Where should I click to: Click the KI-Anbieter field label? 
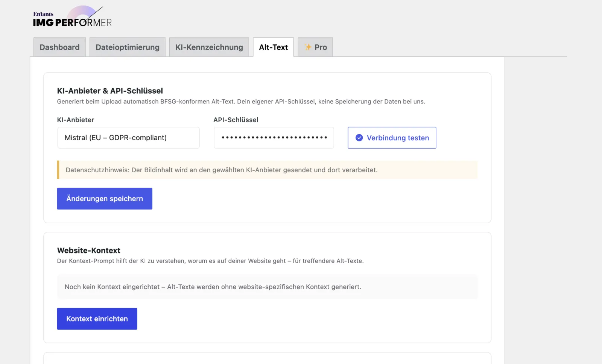(76, 120)
